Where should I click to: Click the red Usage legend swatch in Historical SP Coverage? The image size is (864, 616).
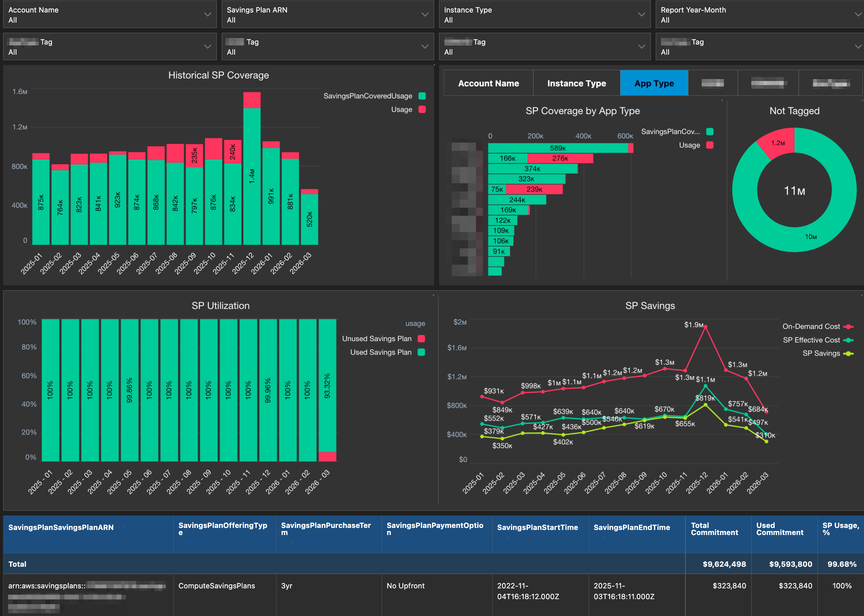click(422, 110)
